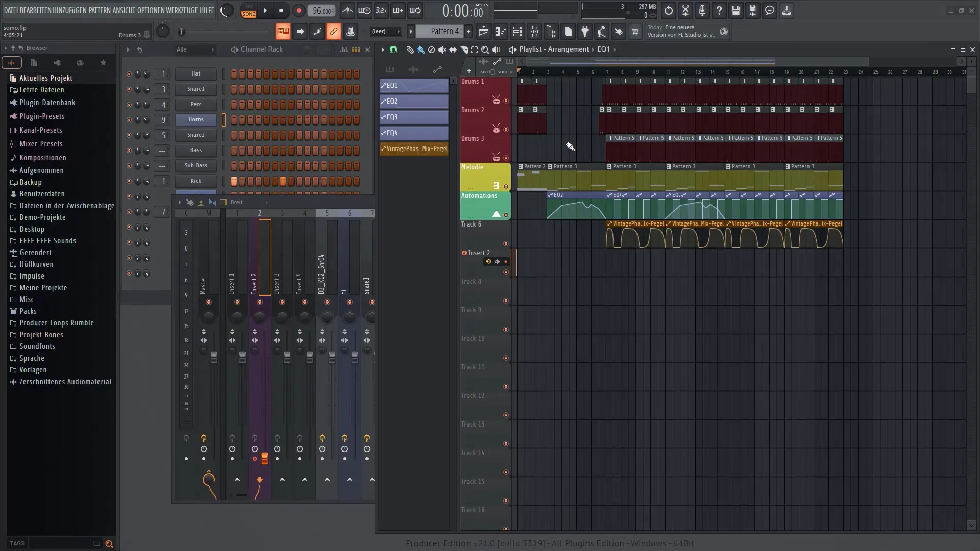This screenshot has width=980, height=551.
Task: Drag the BPM tempo input field
Action: [322, 10]
